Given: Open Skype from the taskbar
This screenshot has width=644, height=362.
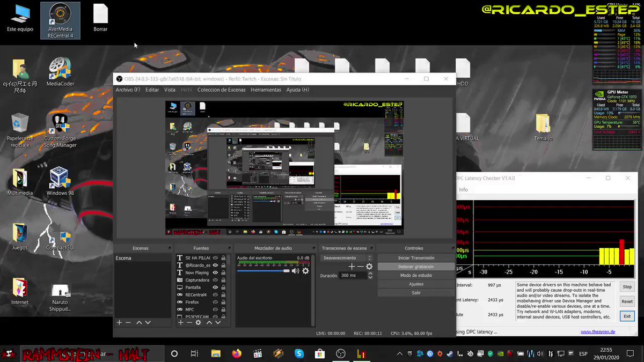Looking at the screenshot, I should [x=299, y=354].
